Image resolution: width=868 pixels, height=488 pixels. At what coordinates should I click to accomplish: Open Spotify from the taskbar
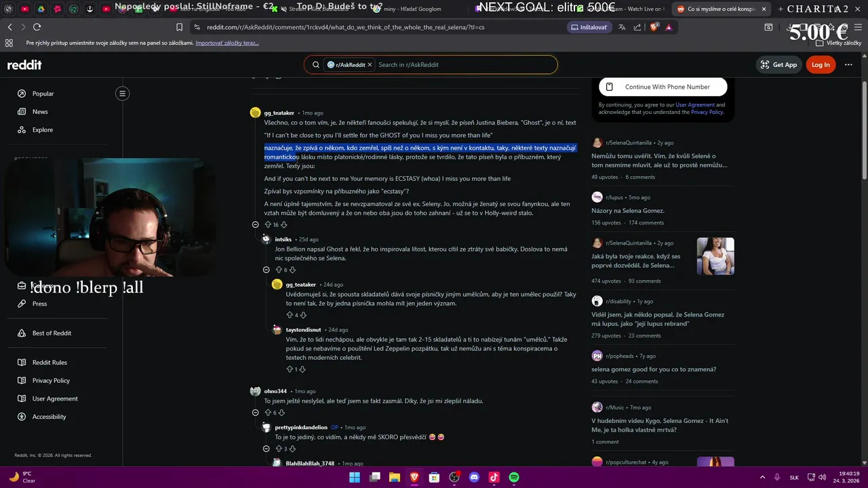point(514,477)
